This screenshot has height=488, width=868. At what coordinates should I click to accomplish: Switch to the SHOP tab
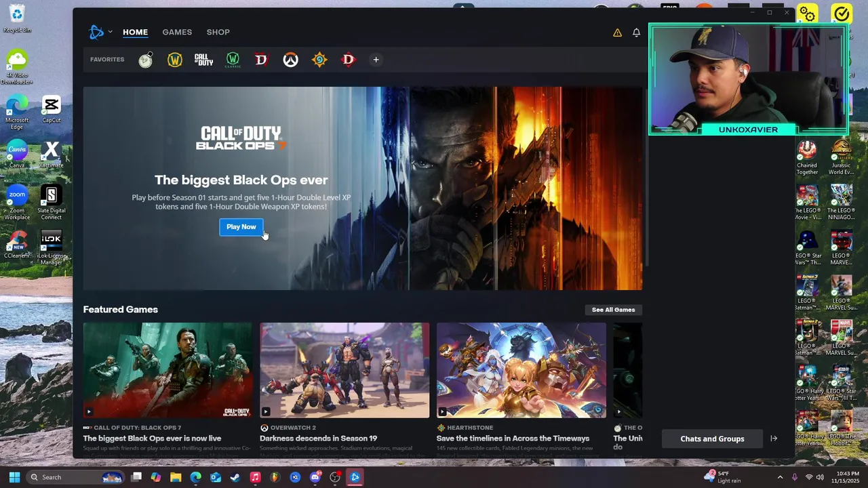coord(218,32)
